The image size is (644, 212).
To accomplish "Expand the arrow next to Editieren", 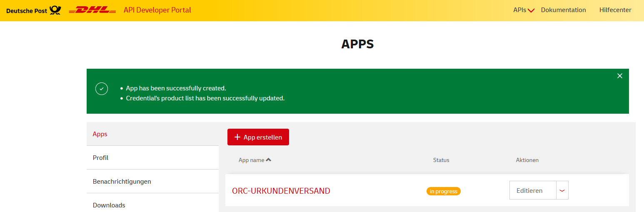I will (x=562, y=190).
